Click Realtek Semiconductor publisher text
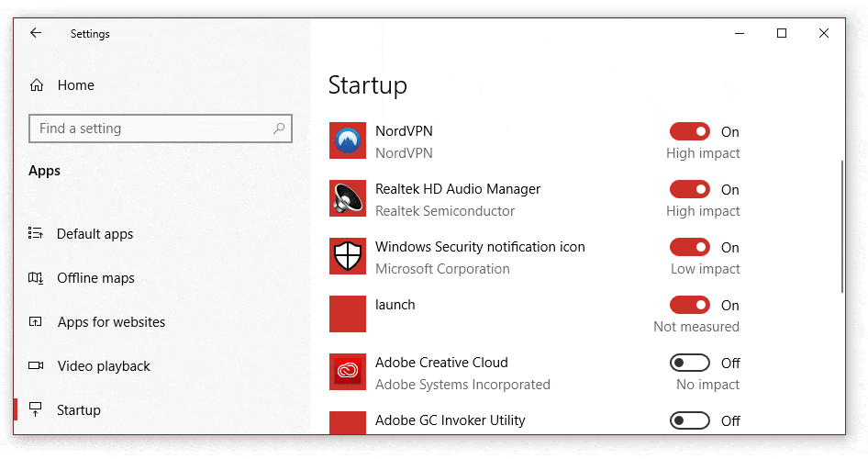868x459 pixels. pyautogui.click(x=445, y=211)
